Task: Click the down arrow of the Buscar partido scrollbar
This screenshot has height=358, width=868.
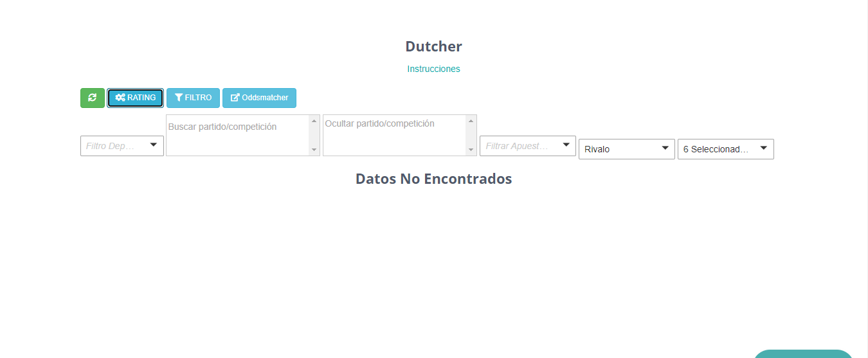Action: 314,150
